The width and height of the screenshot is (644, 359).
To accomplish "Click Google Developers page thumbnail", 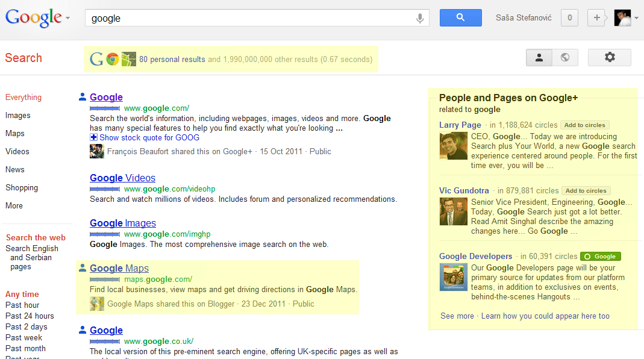I will (x=454, y=277).
